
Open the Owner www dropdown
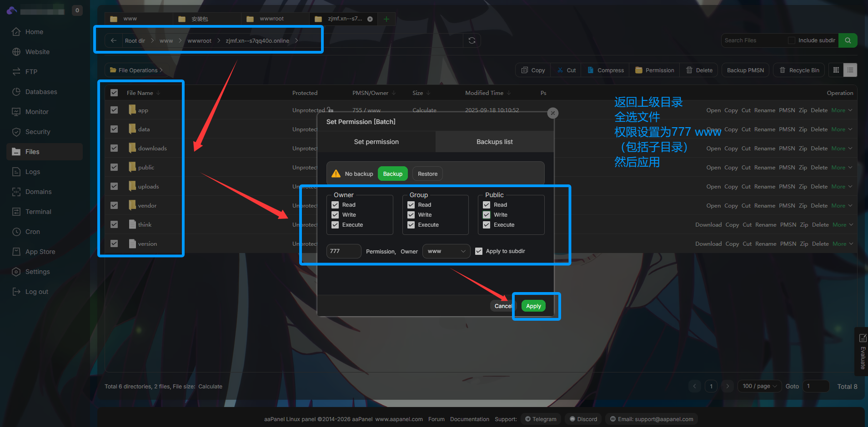[447, 251]
